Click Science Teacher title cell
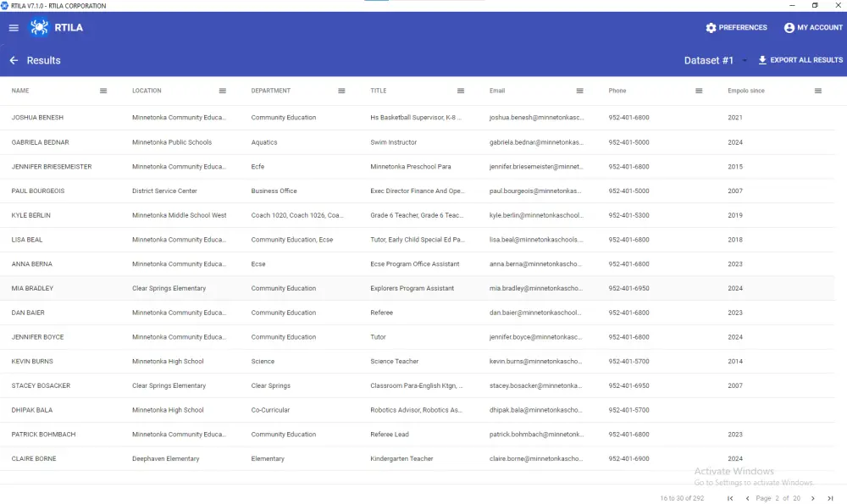The image size is (847, 504). 395,362
